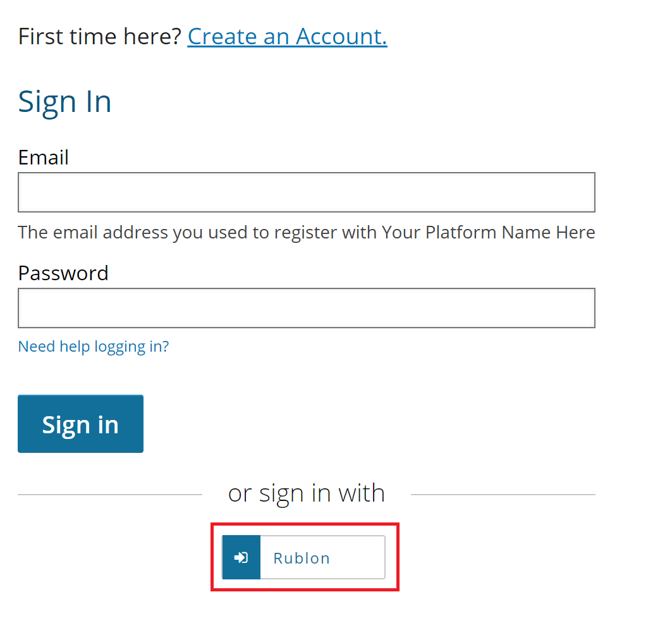The image size is (672, 642).
Task: Focus the Email input field
Action: point(306,192)
